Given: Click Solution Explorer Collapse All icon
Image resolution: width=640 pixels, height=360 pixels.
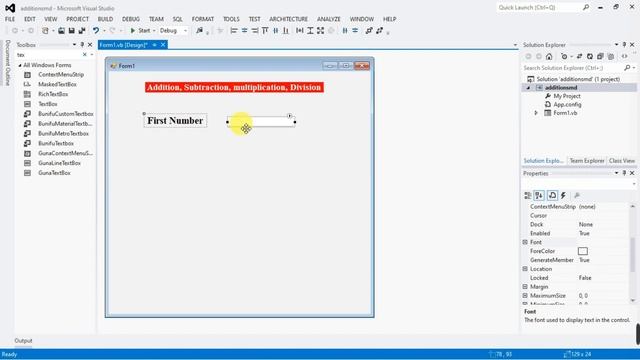Looking at the screenshot, I should [x=600, y=56].
